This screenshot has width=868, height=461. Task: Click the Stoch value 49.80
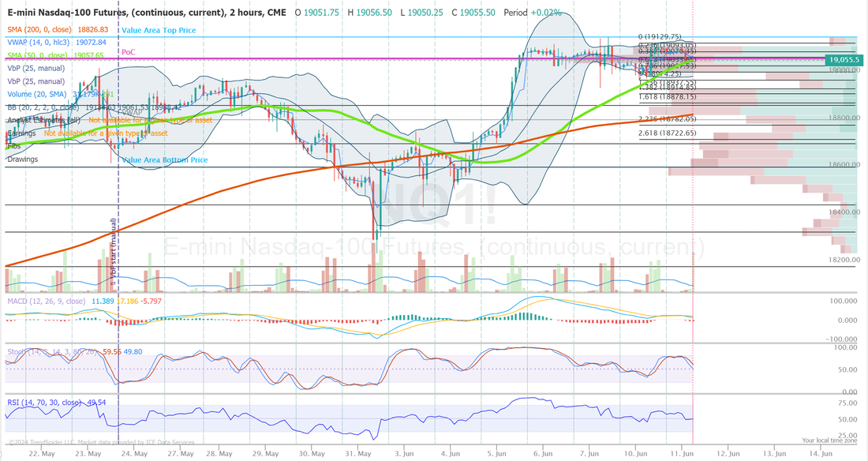(x=133, y=351)
